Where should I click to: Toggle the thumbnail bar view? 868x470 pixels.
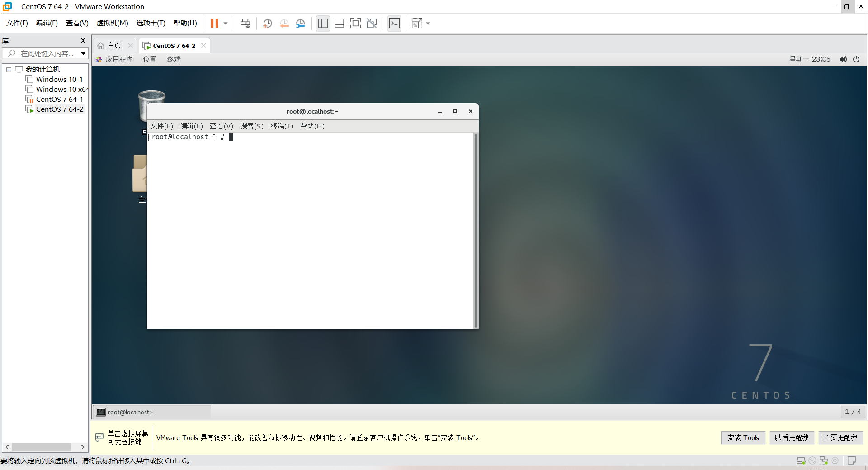pos(339,23)
